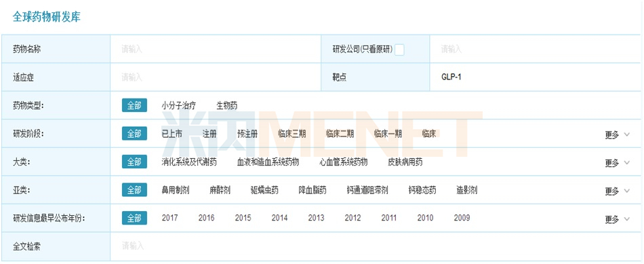Click the 全文检索 input field

click(x=376, y=246)
